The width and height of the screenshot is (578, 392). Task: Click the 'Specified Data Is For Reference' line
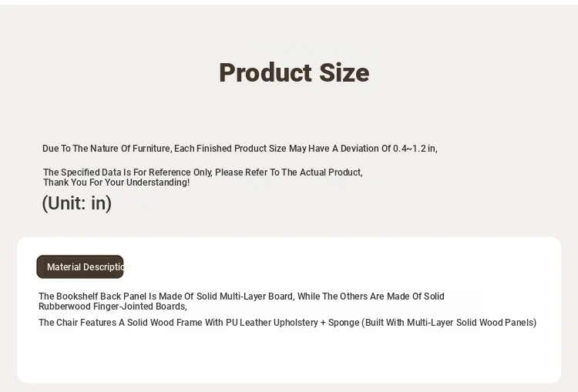[x=203, y=173]
